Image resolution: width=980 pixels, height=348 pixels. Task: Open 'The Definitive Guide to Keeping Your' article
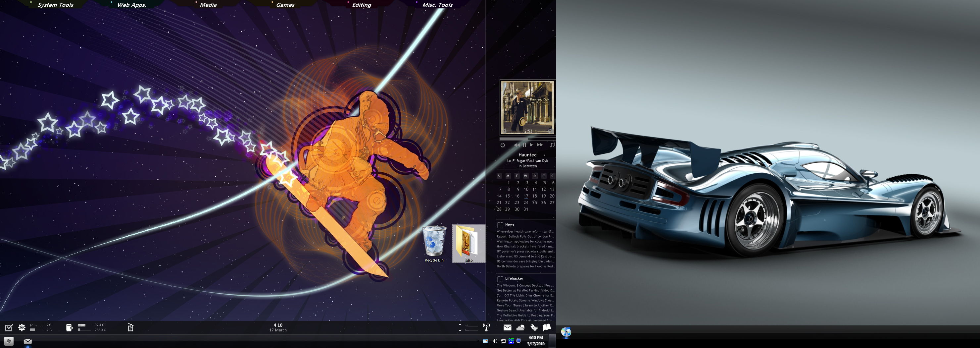click(525, 315)
